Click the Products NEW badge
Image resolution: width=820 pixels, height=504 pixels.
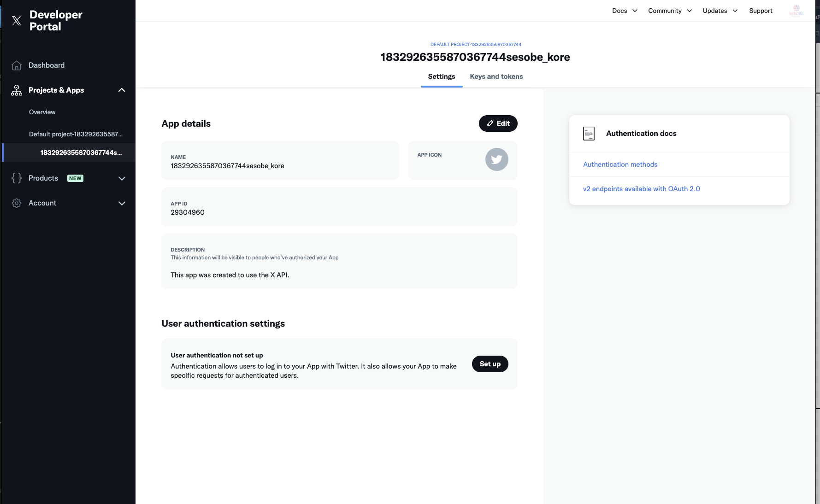[x=75, y=178]
